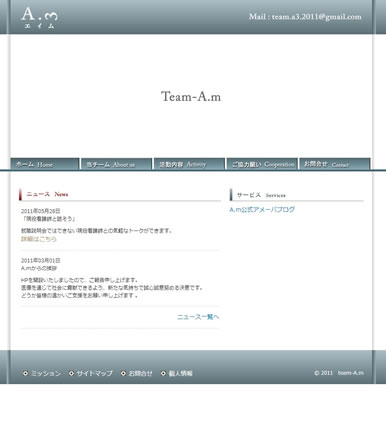Select the 活動内容 Activity tab

coord(189,164)
